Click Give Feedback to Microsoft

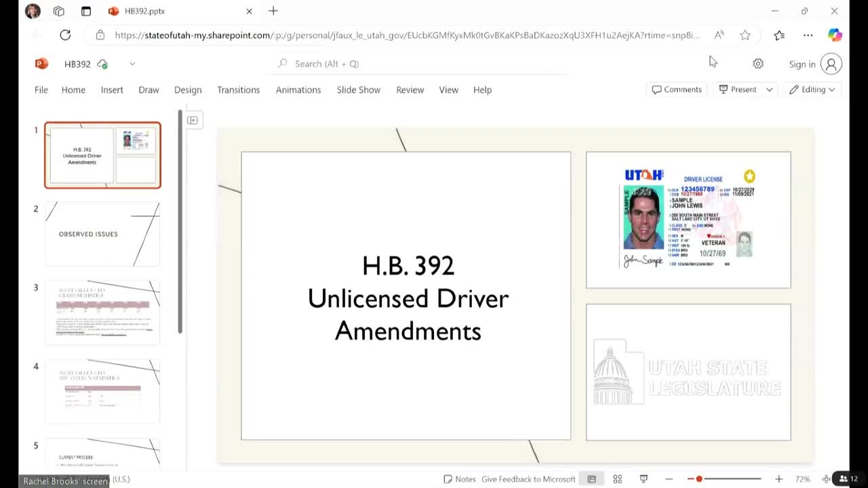point(528,479)
